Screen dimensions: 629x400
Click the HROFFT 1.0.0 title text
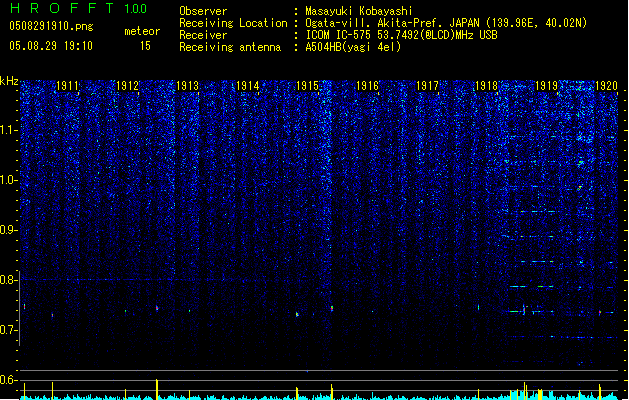79,8
